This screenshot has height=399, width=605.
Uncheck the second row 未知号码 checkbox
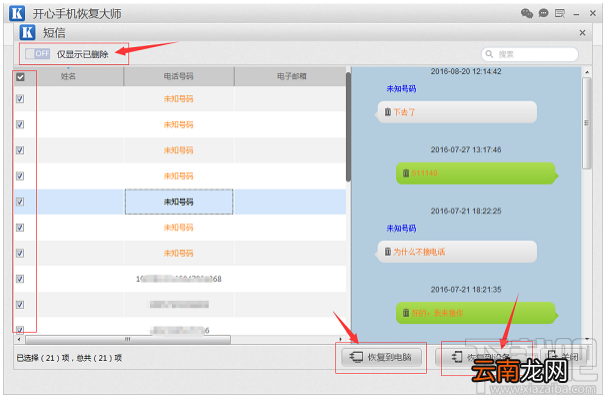(x=20, y=124)
